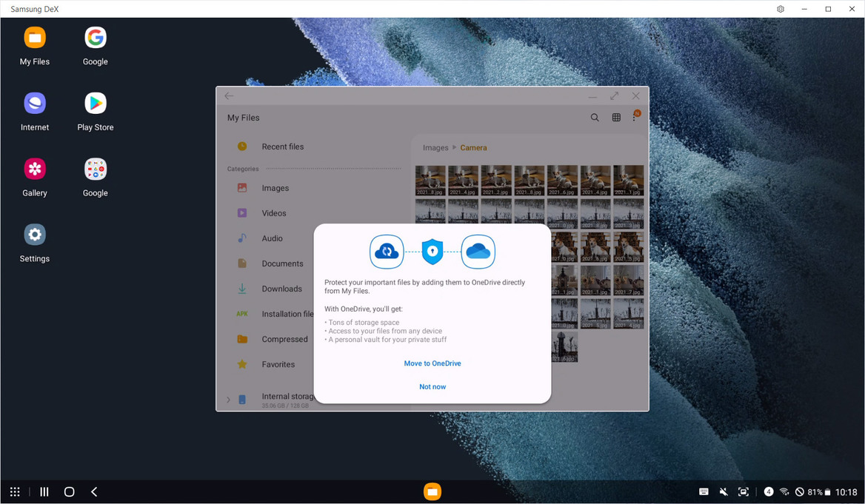The width and height of the screenshot is (865, 504).
Task: Open the on-screen keyboard tray icon
Action: click(x=704, y=492)
